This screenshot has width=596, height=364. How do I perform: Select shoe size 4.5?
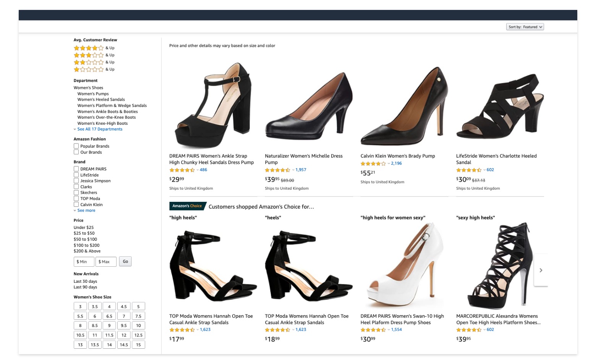coord(124,307)
